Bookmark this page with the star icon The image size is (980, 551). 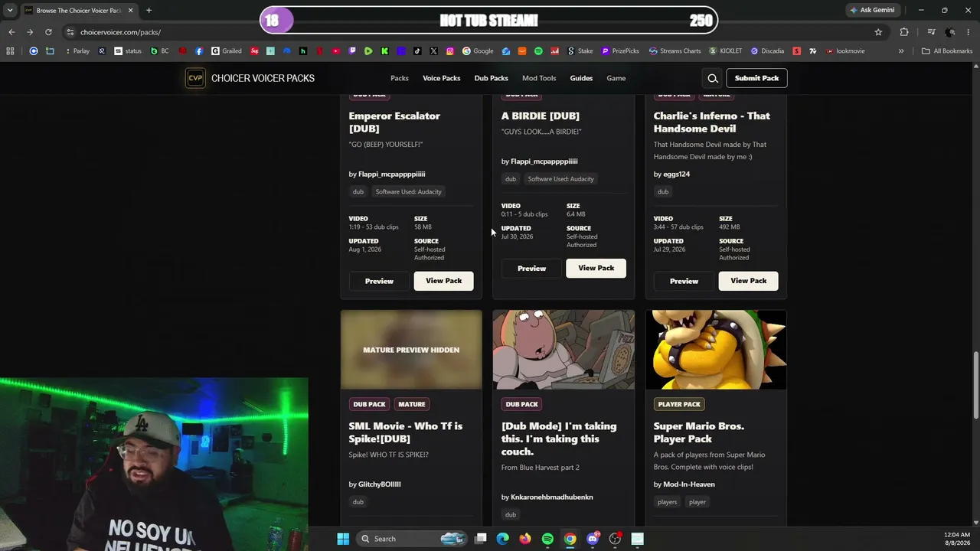point(878,32)
